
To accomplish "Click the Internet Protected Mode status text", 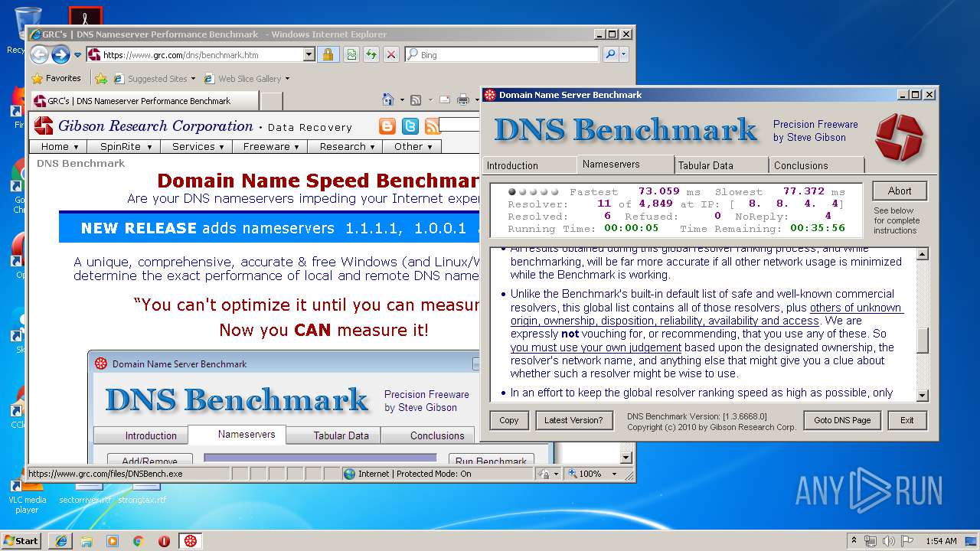I will coord(414,474).
